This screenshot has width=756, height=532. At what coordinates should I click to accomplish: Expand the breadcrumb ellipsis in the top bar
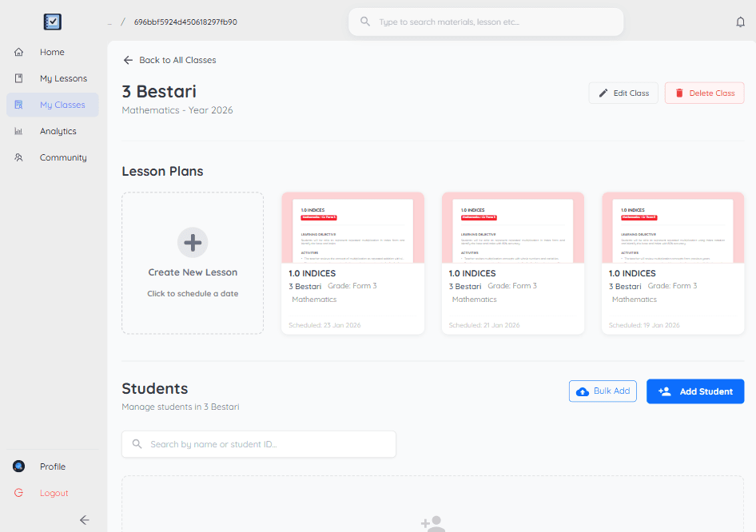tap(109, 22)
